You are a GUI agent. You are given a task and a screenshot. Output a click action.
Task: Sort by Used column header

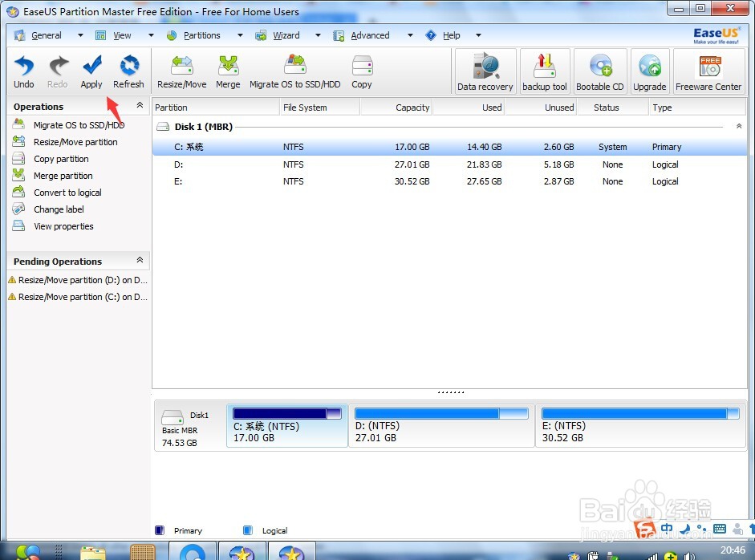tap(469, 108)
